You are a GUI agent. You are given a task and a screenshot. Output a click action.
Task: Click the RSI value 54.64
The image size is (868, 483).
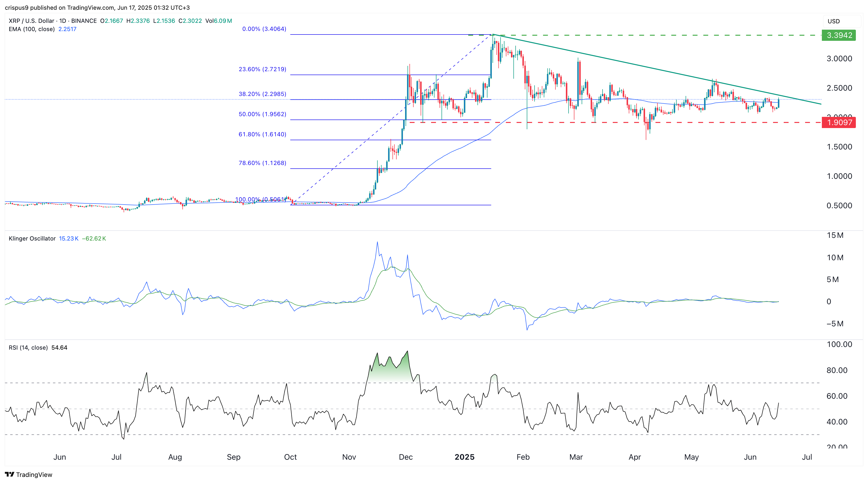click(59, 347)
